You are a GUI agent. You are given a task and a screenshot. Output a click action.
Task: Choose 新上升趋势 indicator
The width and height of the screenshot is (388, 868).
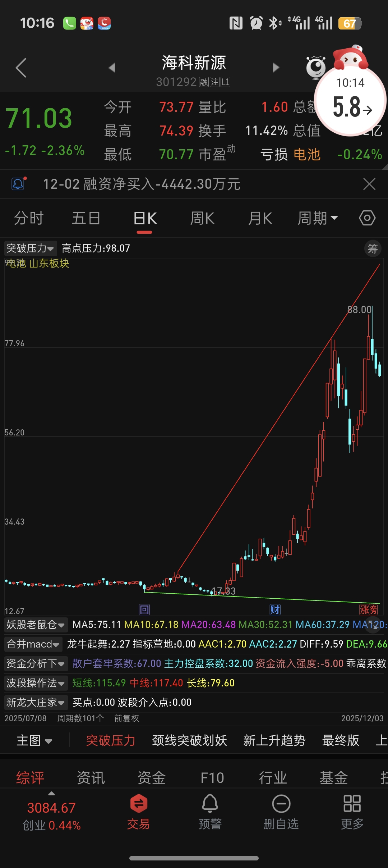tap(274, 741)
